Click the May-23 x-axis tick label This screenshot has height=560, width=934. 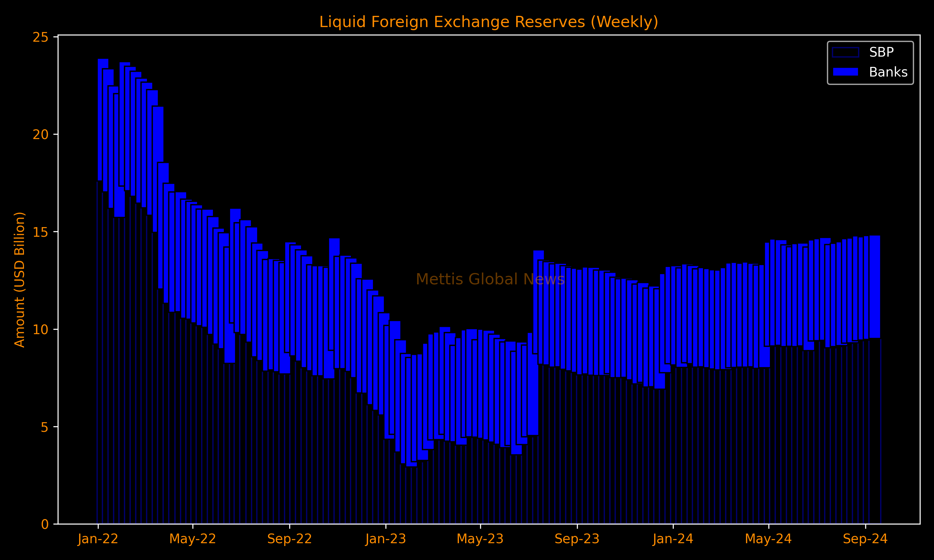pyautogui.click(x=480, y=539)
